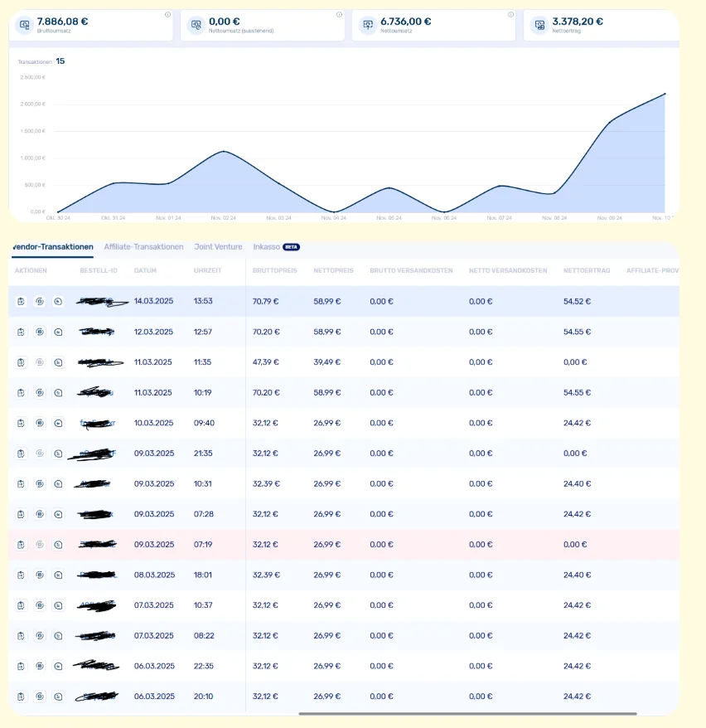The image size is (706, 728).
Task: Sort by the Nettopreis column header
Action: coord(333,270)
